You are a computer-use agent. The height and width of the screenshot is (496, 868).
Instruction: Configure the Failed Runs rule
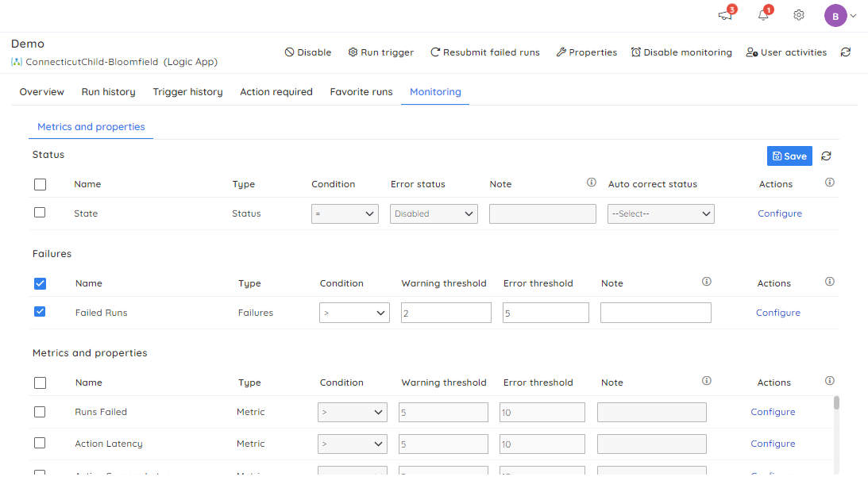[777, 312]
